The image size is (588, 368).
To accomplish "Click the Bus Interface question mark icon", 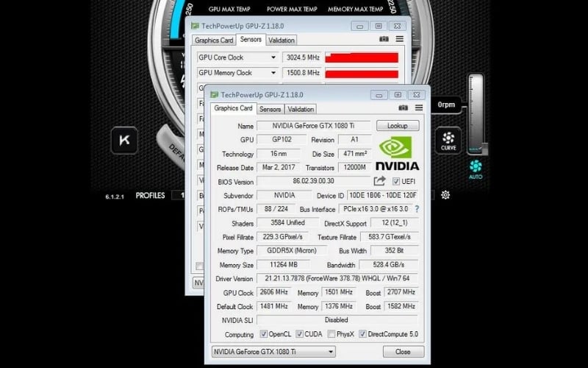I will (x=417, y=209).
